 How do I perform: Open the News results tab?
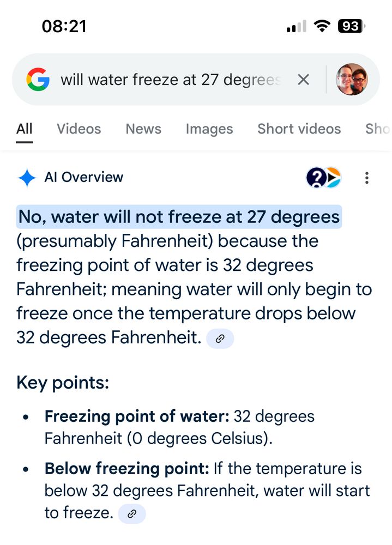[143, 129]
